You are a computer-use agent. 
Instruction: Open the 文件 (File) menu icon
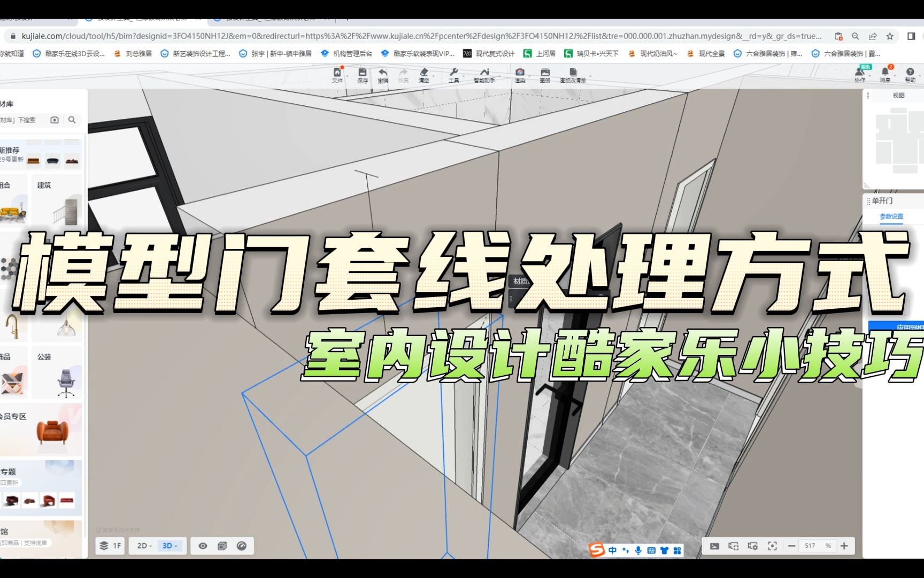tap(337, 75)
